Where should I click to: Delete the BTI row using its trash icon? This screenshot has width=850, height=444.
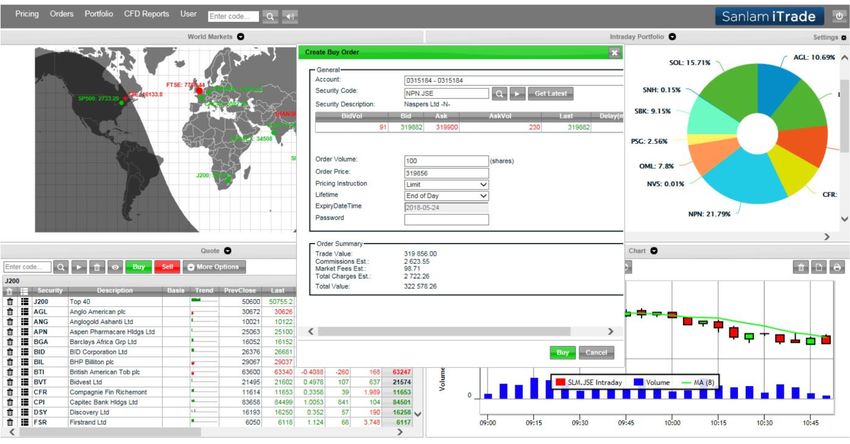(10, 372)
